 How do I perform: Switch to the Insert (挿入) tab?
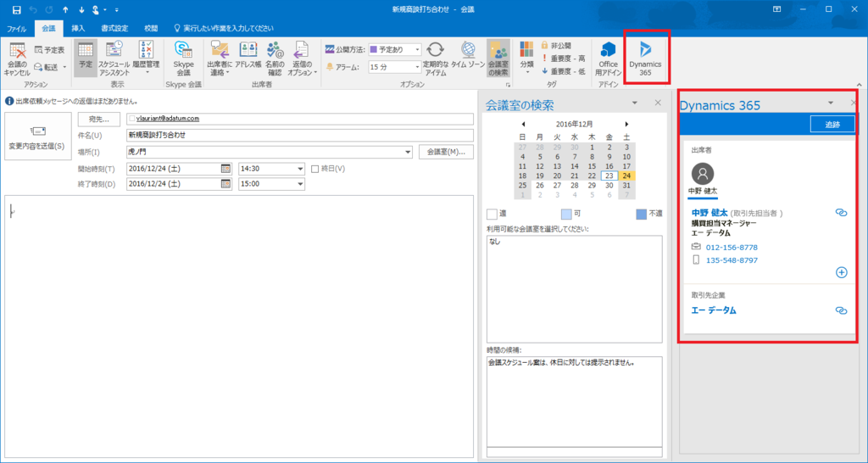click(x=78, y=28)
